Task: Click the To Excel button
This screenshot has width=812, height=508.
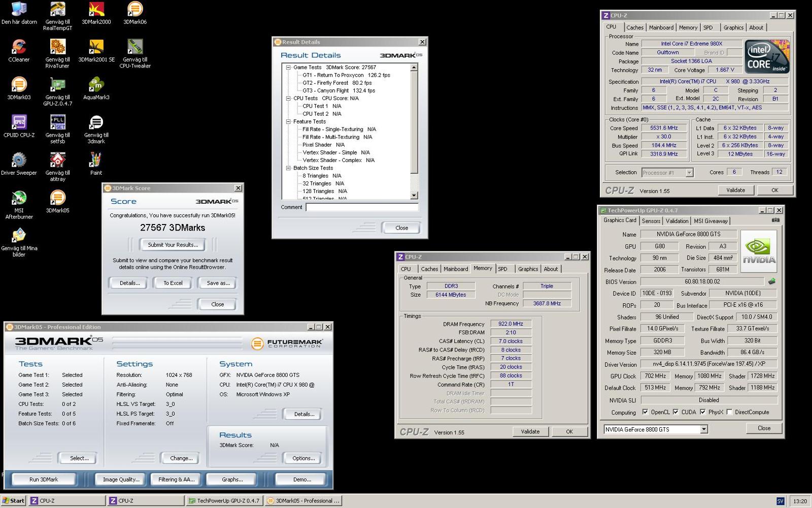Action: point(173,283)
